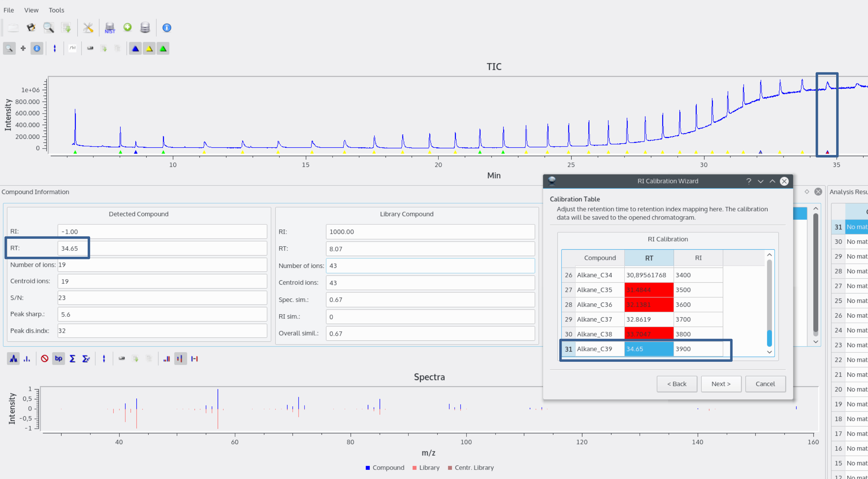Open the NIST database search icon
The width and height of the screenshot is (868, 479).
coord(110,28)
